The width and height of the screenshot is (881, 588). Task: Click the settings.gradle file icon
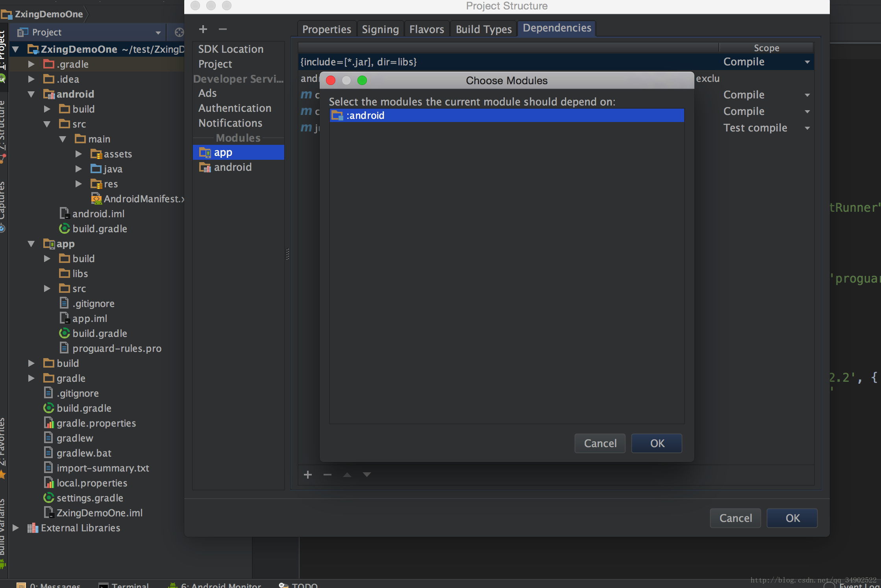[x=49, y=497]
